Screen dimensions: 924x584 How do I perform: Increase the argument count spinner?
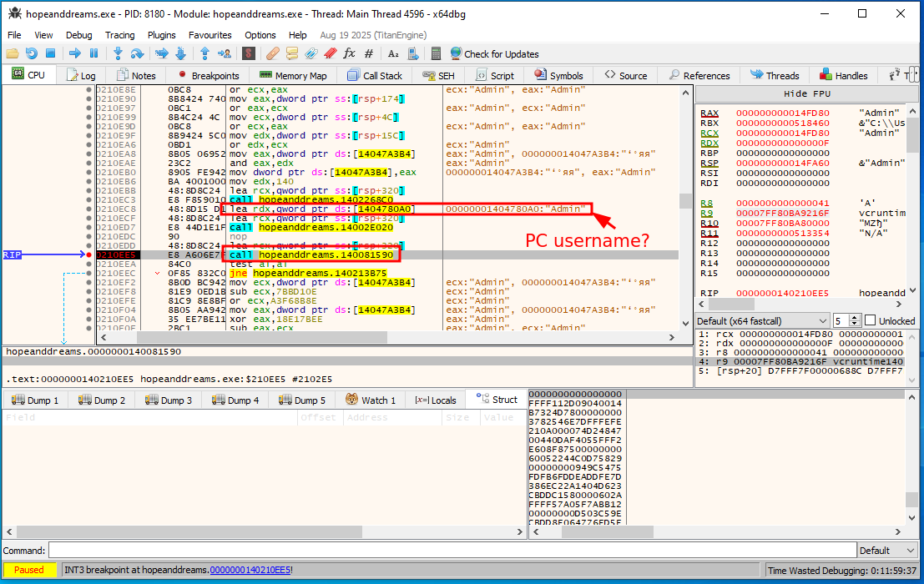click(x=855, y=318)
